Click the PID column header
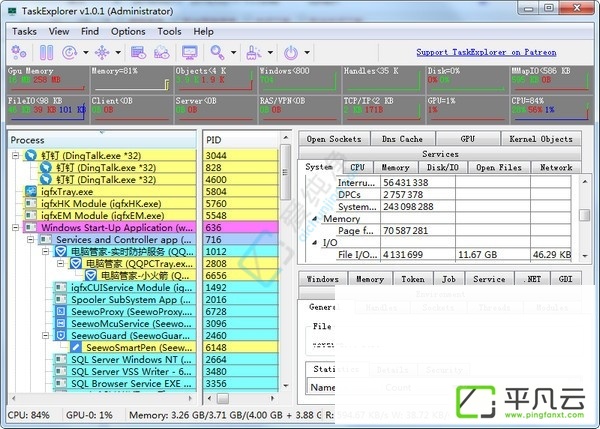600x429 pixels. click(241, 140)
